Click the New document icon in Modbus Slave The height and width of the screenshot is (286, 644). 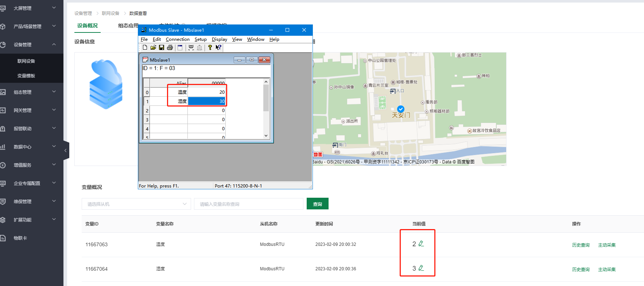click(x=145, y=47)
